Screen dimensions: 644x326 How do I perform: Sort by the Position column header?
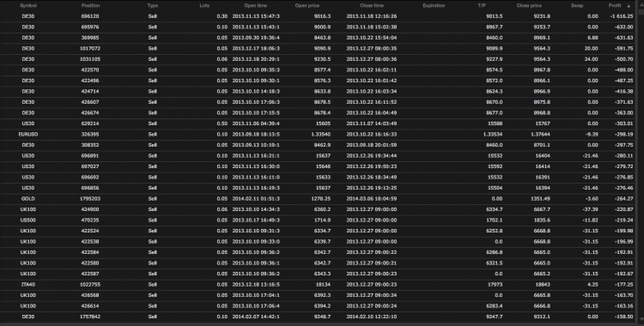pos(90,6)
